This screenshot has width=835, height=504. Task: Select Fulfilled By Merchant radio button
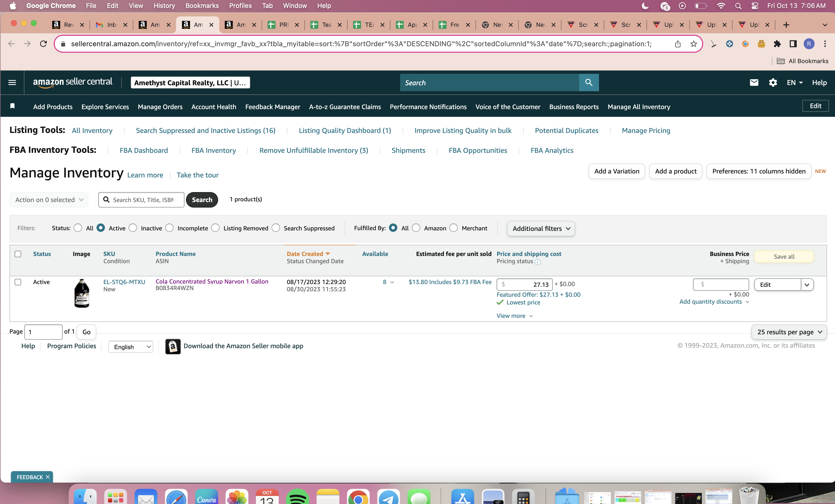click(454, 228)
